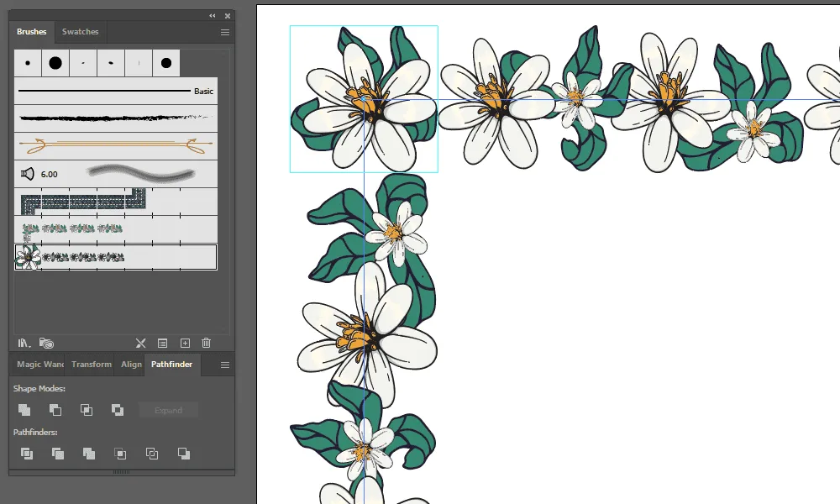Image resolution: width=840 pixels, height=504 pixels.
Task: Open the Pathfinder panel menu
Action: (225, 365)
